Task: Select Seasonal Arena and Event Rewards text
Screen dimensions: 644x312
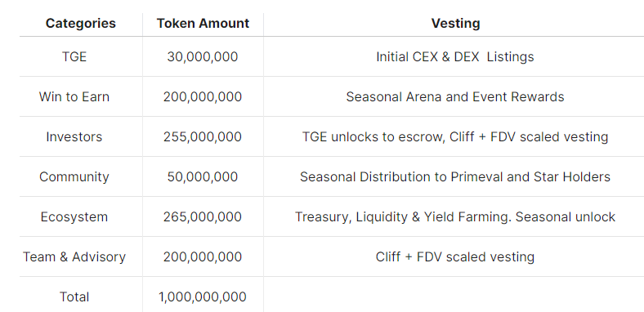Action: pyautogui.click(x=455, y=97)
